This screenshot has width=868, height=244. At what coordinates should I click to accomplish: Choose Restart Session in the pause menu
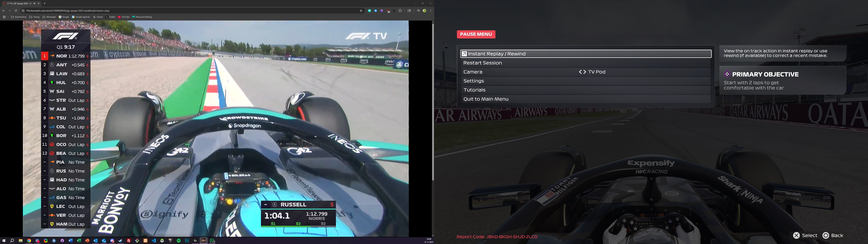pyautogui.click(x=483, y=63)
